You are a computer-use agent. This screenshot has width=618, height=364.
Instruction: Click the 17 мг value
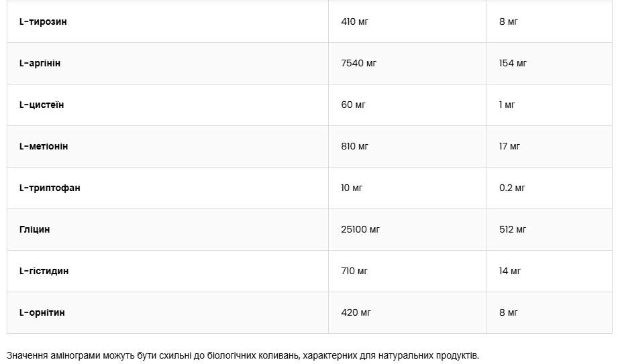point(510,146)
